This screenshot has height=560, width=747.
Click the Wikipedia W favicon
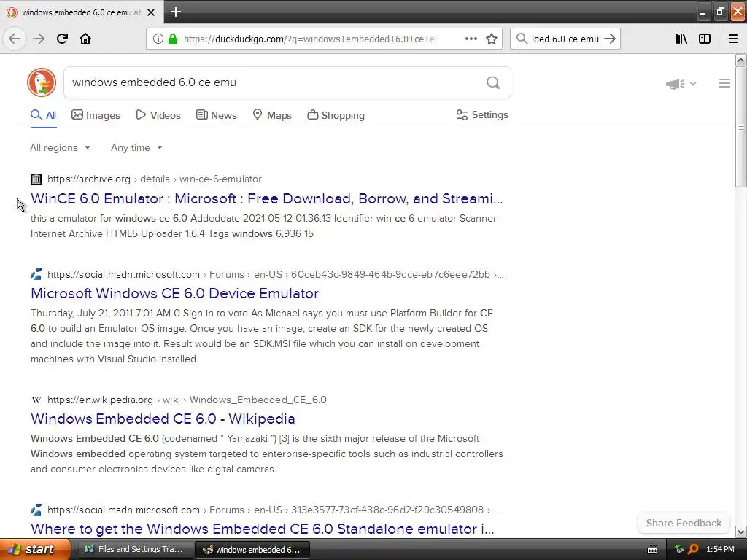[36, 400]
